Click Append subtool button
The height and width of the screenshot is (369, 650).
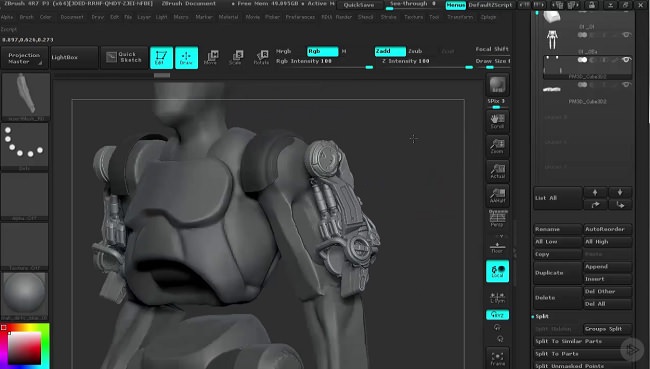(x=608, y=267)
